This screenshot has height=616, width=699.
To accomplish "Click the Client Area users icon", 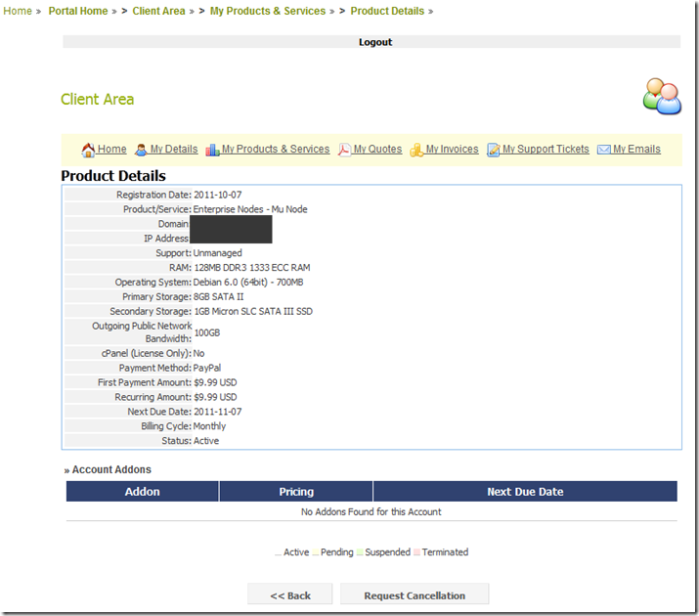I will 662,96.
